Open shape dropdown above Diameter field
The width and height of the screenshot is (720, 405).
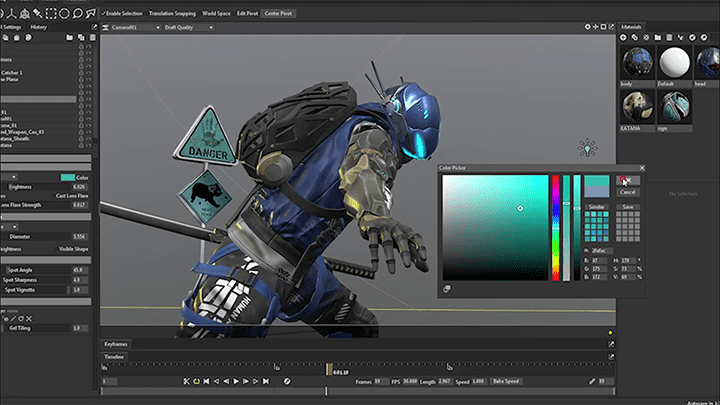9,227
